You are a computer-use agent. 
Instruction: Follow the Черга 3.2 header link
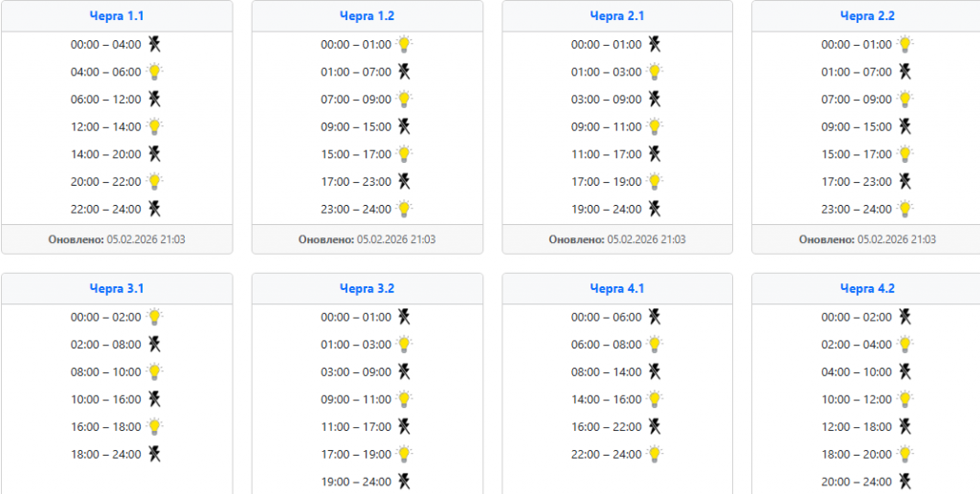(x=367, y=288)
